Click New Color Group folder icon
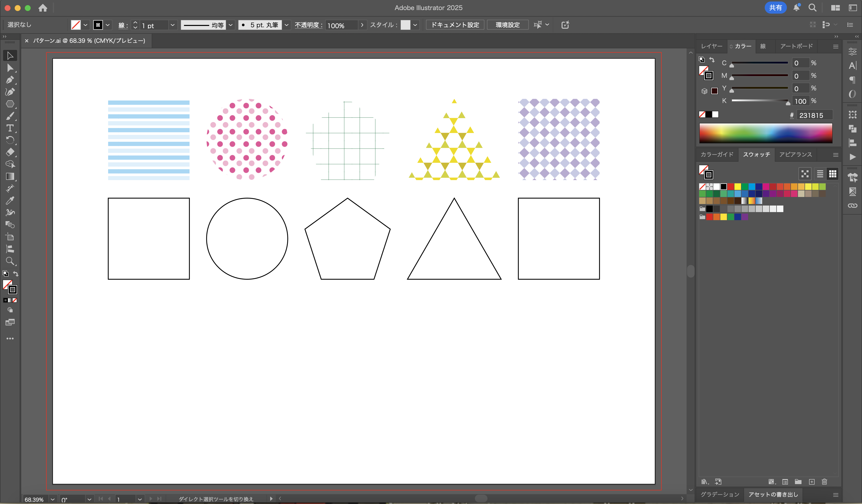This screenshot has height=504, width=862. [x=798, y=482]
